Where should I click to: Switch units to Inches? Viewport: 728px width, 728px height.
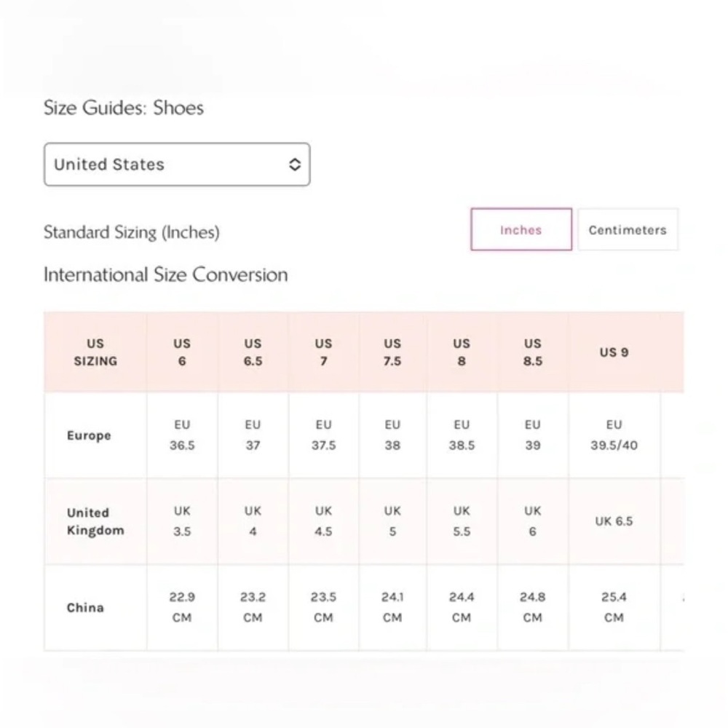coord(521,229)
